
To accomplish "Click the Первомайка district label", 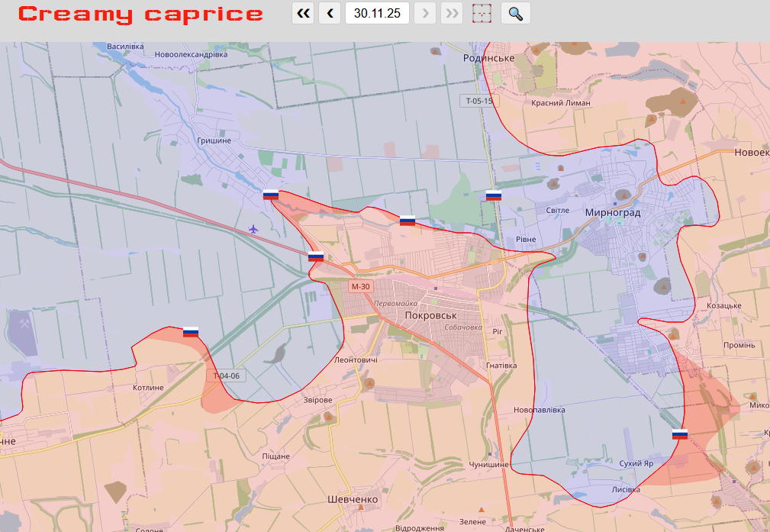I will [396, 304].
